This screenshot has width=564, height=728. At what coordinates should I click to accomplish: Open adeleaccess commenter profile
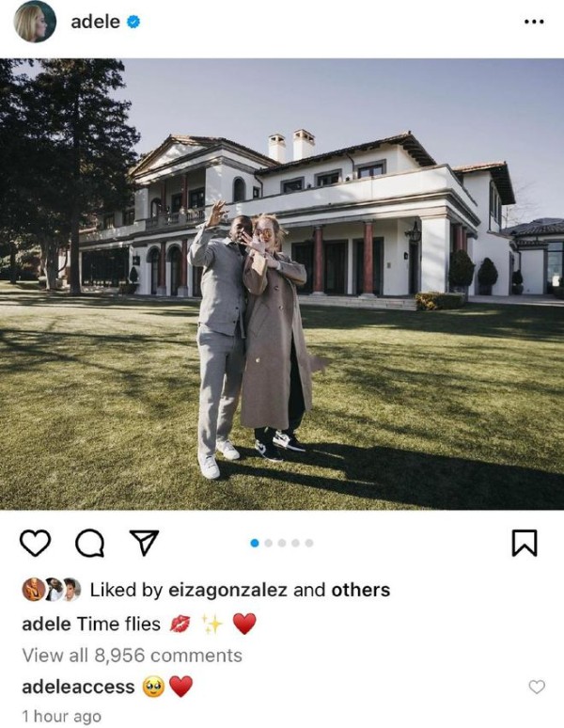[x=78, y=687]
